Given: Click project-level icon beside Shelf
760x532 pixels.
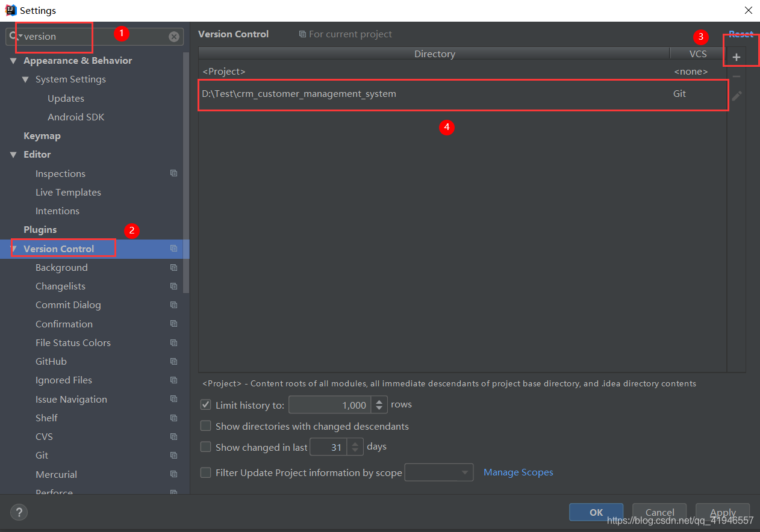Looking at the screenshot, I should coord(173,418).
